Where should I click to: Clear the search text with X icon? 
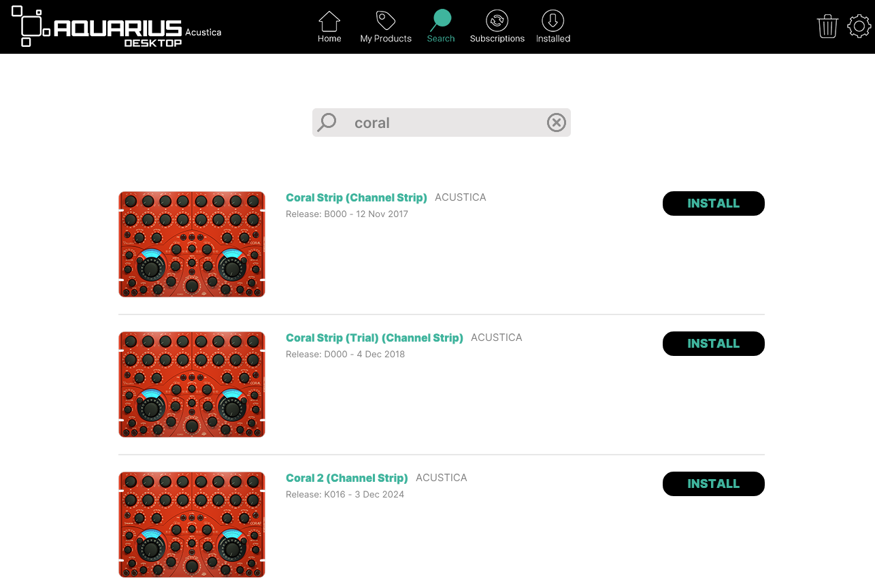click(557, 122)
